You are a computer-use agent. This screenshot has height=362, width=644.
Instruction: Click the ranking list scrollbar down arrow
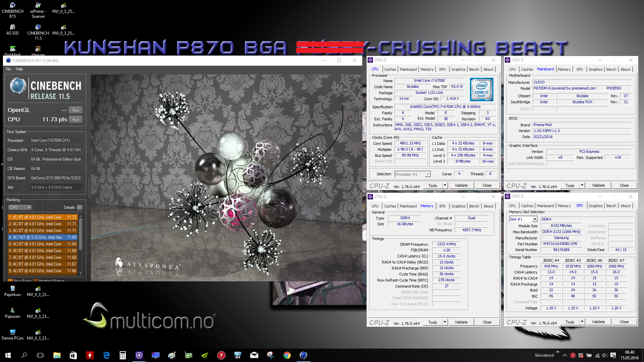tap(80, 273)
